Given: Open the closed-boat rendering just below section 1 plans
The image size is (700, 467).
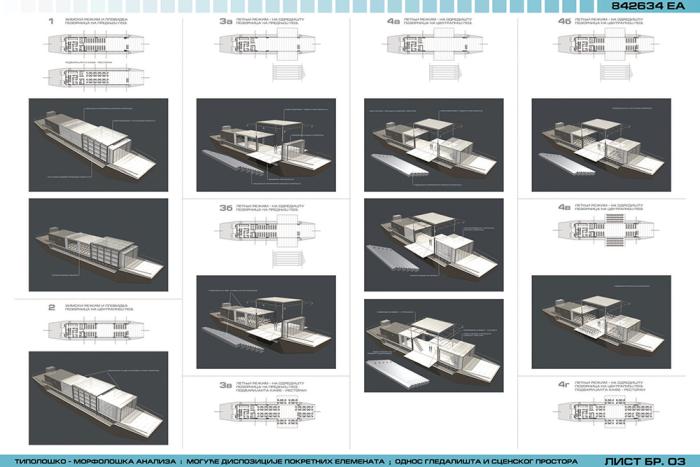Looking at the screenshot, I should (x=99, y=145).
